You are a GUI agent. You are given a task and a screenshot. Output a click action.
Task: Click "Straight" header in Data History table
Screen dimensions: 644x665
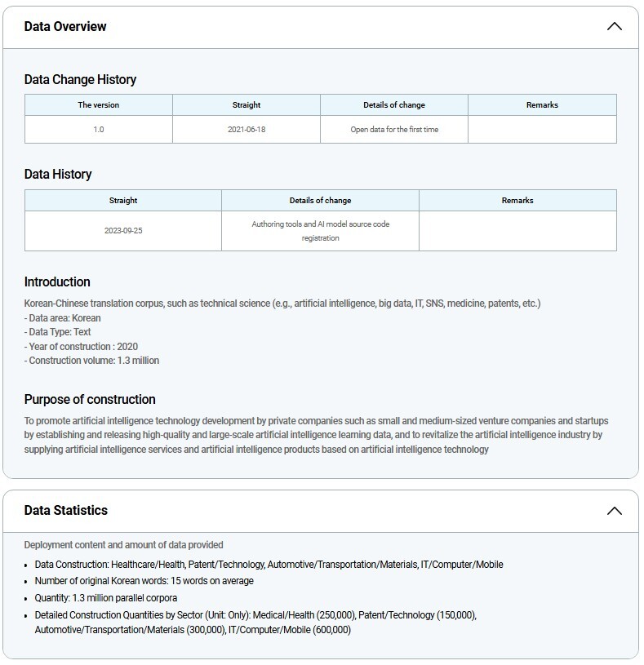pos(123,201)
